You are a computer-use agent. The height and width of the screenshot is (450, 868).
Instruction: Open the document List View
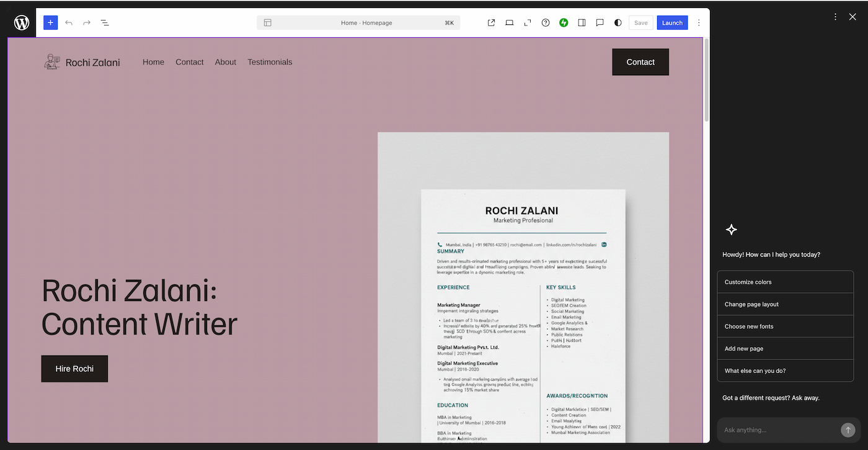[104, 22]
